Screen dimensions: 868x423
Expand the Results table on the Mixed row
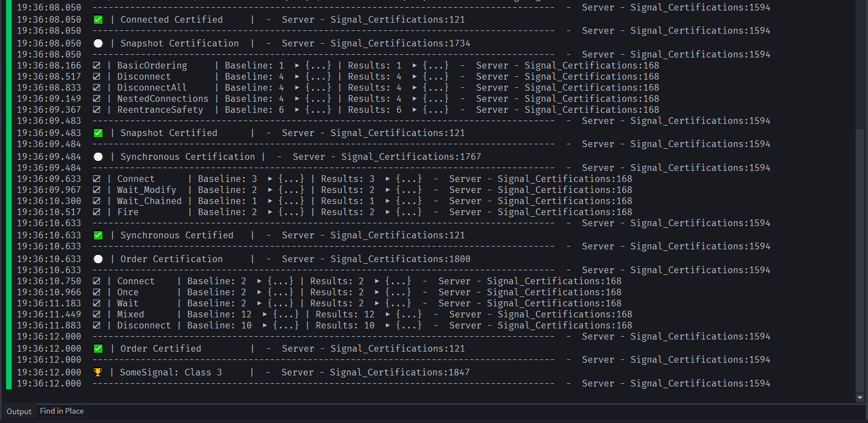(x=388, y=314)
